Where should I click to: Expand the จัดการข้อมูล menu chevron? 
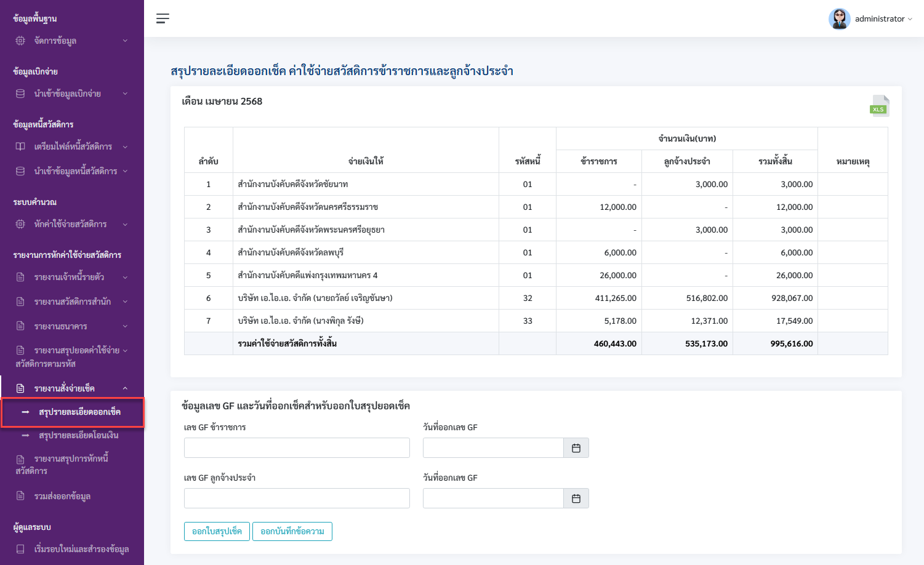pyautogui.click(x=125, y=41)
